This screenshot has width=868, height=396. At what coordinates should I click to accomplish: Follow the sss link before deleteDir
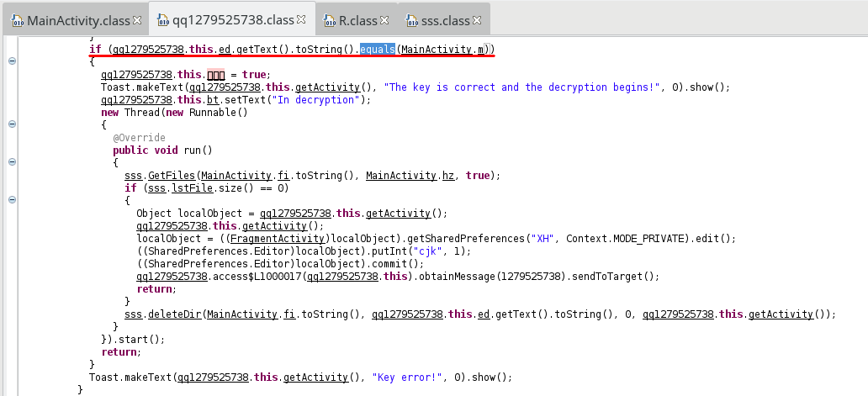[x=133, y=314]
